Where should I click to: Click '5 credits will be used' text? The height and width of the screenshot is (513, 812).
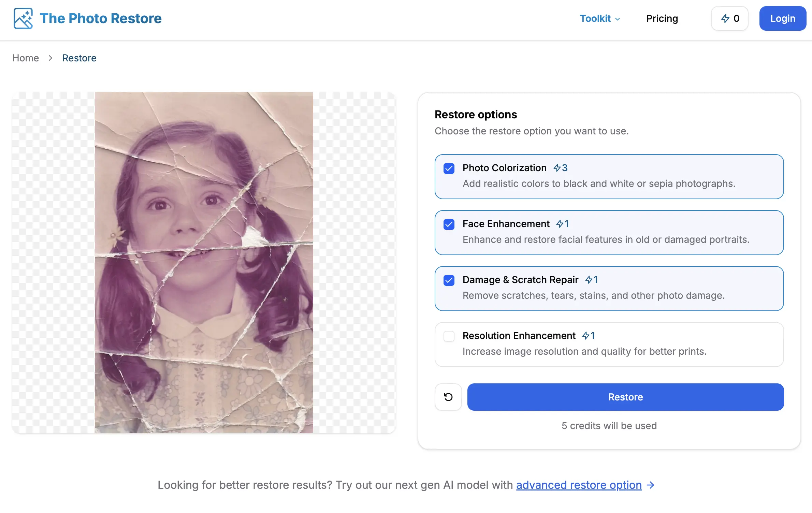coord(609,426)
